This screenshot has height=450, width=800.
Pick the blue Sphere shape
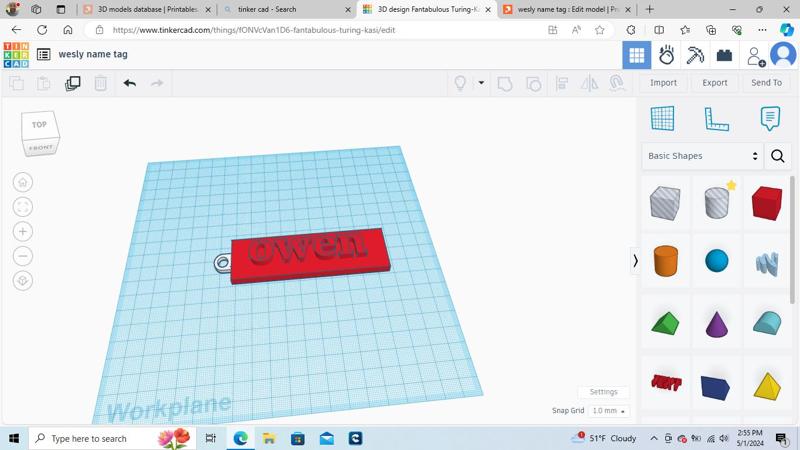[x=717, y=261]
